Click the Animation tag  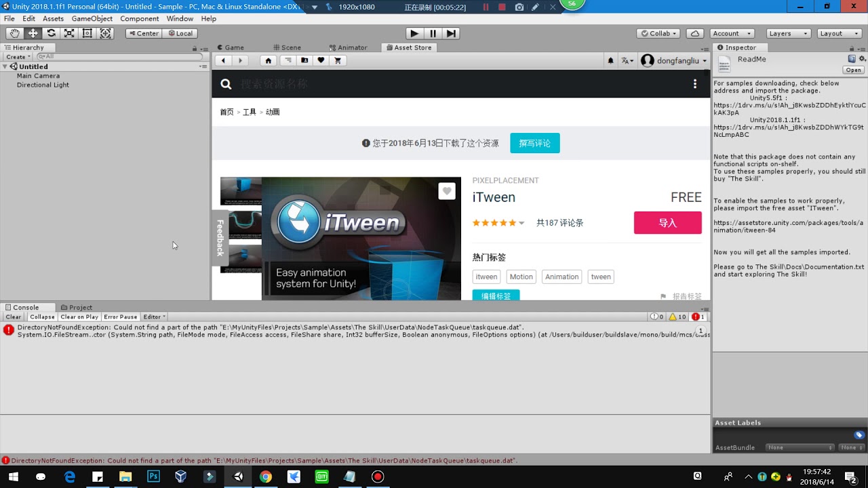tap(562, 277)
